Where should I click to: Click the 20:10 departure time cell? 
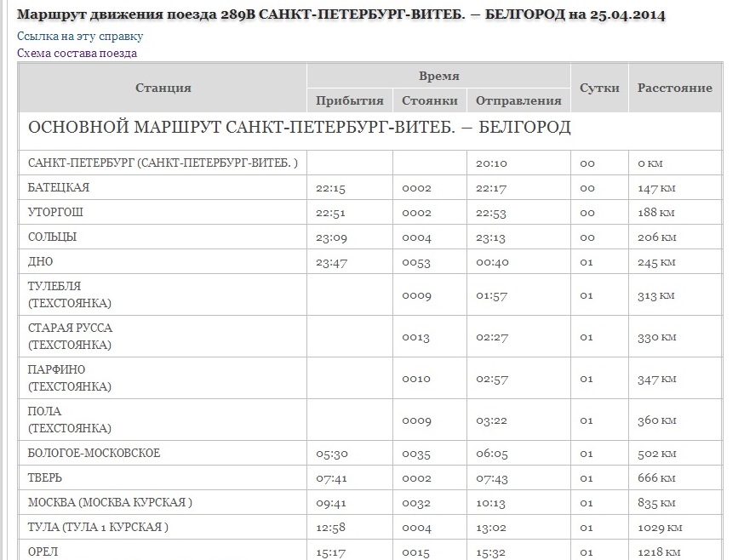click(491, 163)
